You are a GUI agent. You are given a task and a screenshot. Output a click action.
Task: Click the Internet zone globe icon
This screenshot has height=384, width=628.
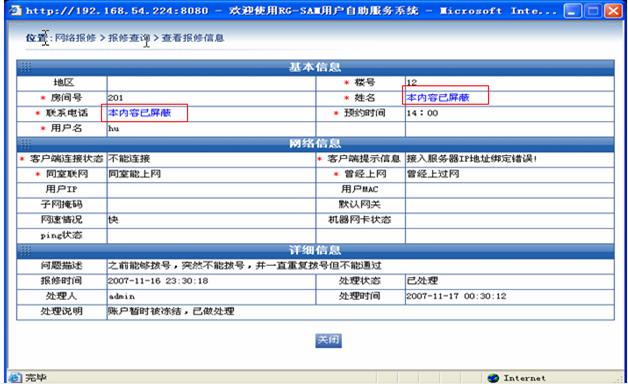click(493, 378)
